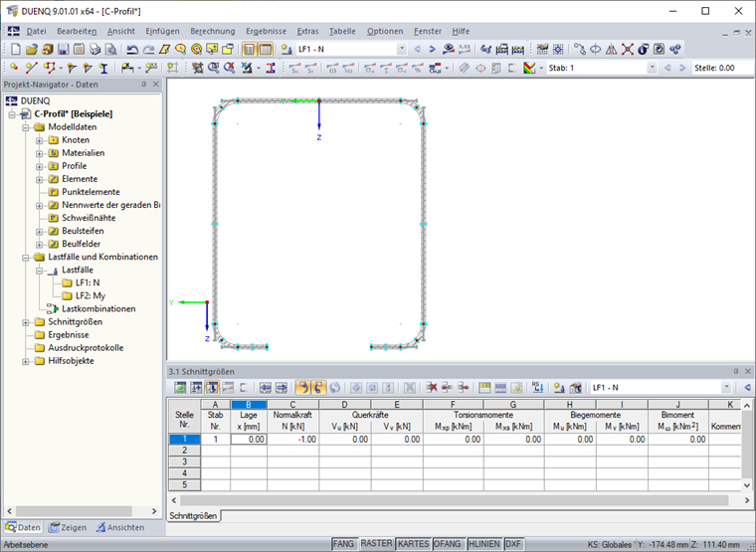Toggle the table display button
The image size is (756, 552).
[266, 49]
